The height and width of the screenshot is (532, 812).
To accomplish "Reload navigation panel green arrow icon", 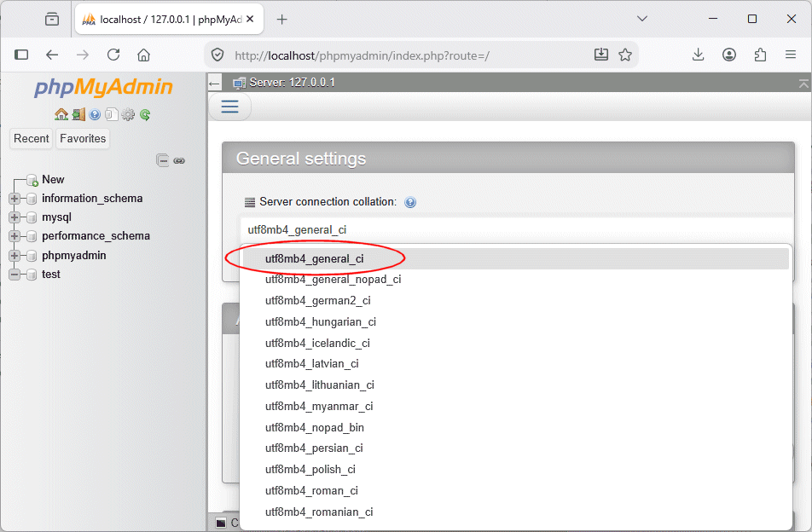I will [145, 114].
